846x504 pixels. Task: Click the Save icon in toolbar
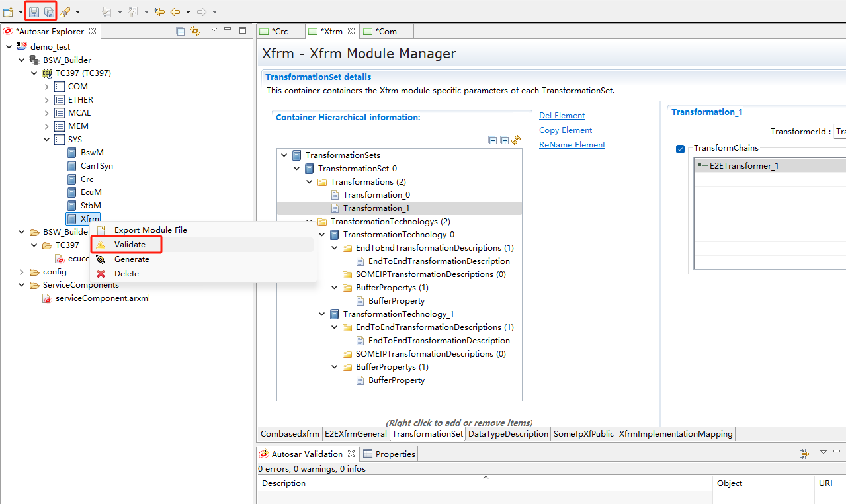pyautogui.click(x=34, y=12)
